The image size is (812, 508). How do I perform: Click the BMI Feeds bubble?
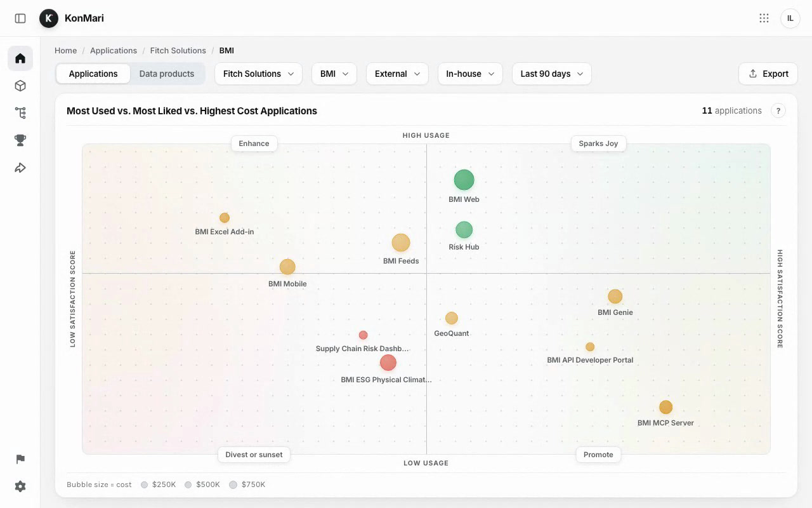pyautogui.click(x=401, y=243)
